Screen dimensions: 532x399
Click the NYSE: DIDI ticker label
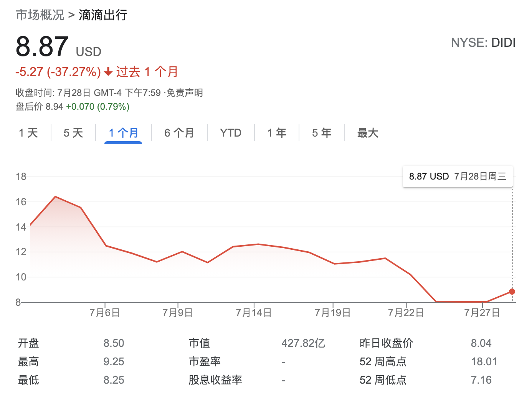coord(483,43)
